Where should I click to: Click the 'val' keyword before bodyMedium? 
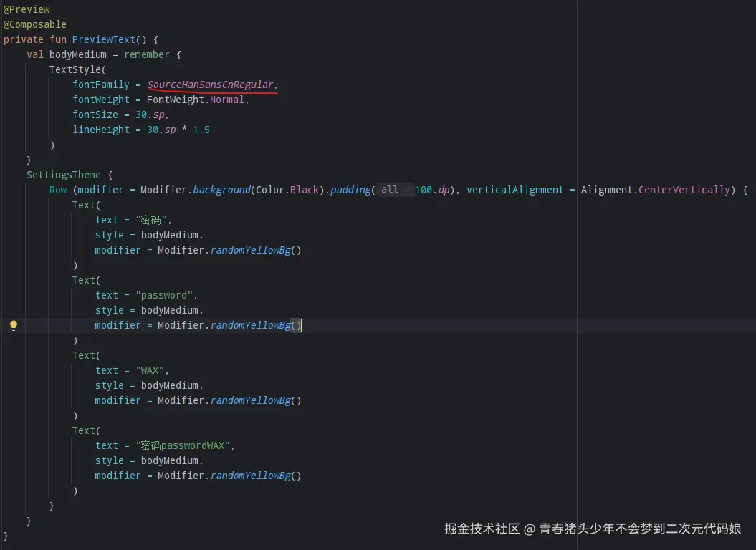pos(34,54)
